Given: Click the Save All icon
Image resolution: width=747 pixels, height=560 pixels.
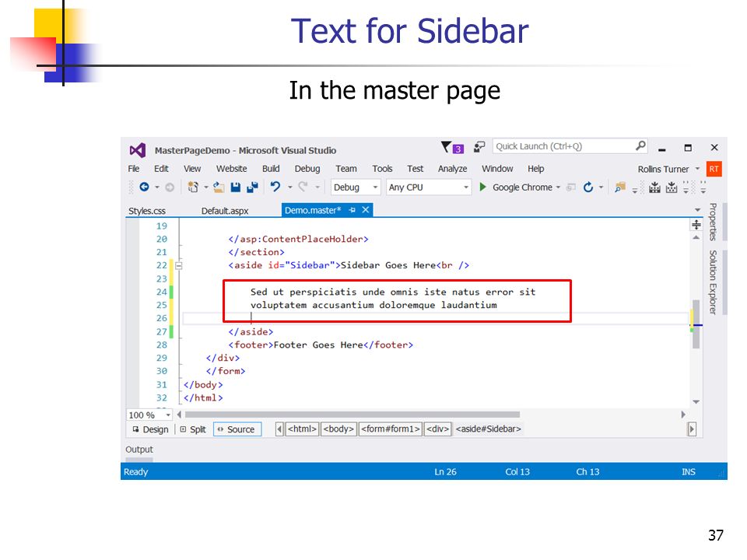Looking at the screenshot, I should pos(252,187).
